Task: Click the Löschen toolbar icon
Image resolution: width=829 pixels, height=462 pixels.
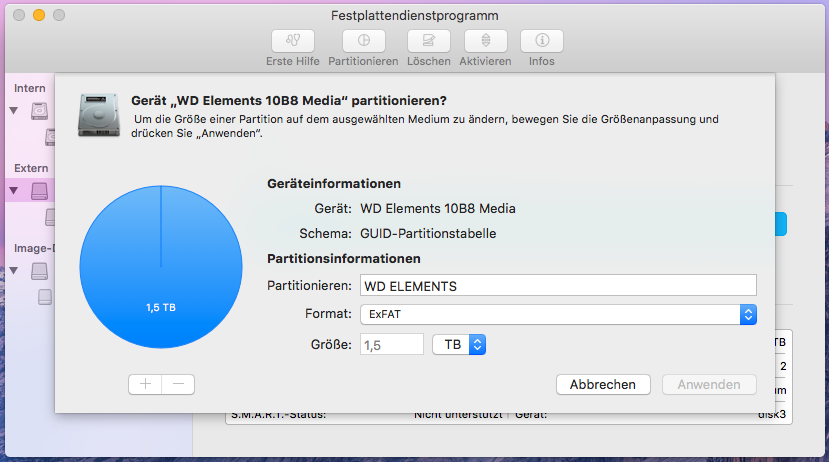Action: [x=429, y=41]
